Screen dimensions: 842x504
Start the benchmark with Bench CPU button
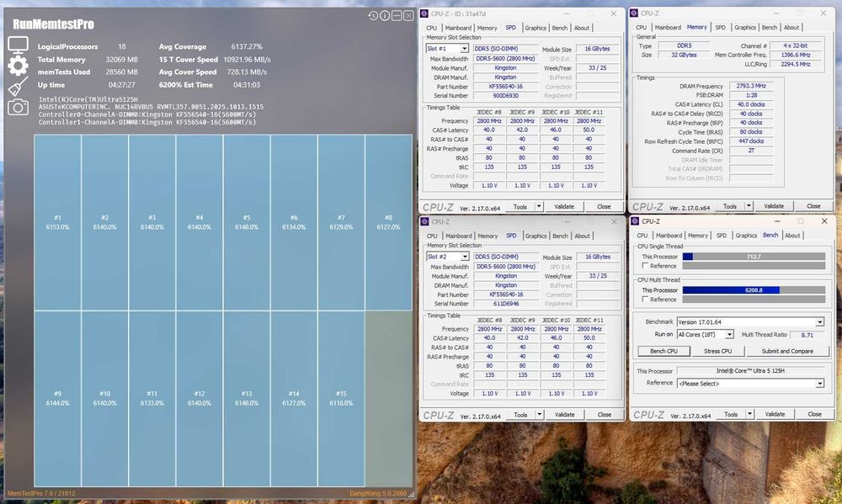click(x=663, y=351)
